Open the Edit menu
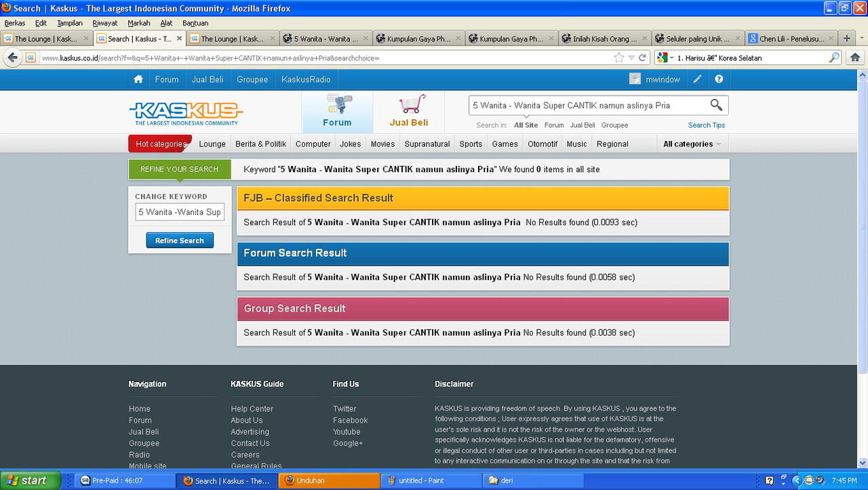 click(41, 23)
